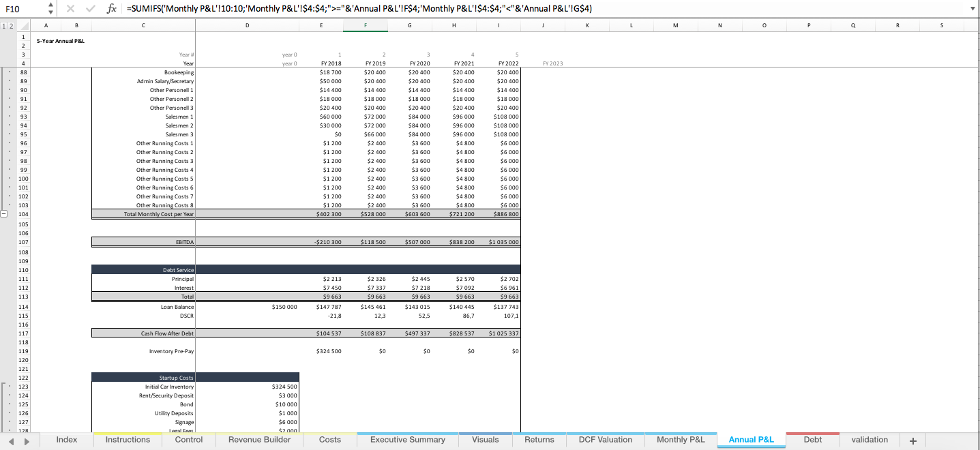View the Executive Summary sheet
The image size is (980, 450).
[407, 440]
